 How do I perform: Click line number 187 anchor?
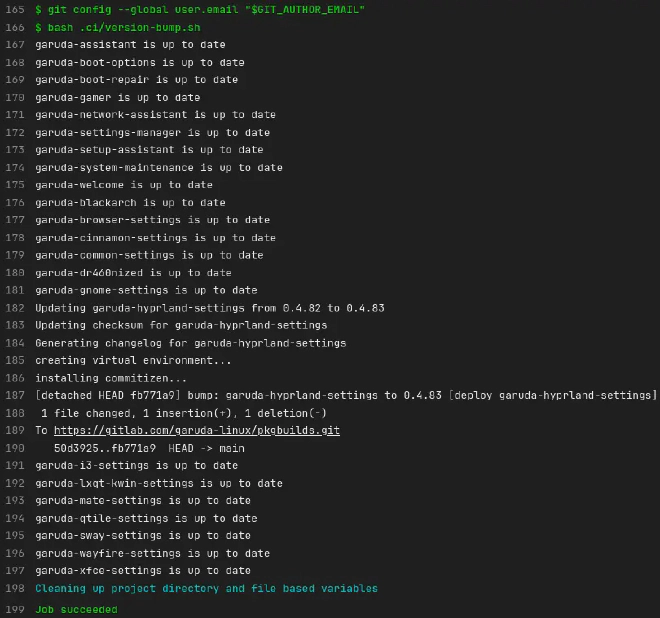click(13, 396)
